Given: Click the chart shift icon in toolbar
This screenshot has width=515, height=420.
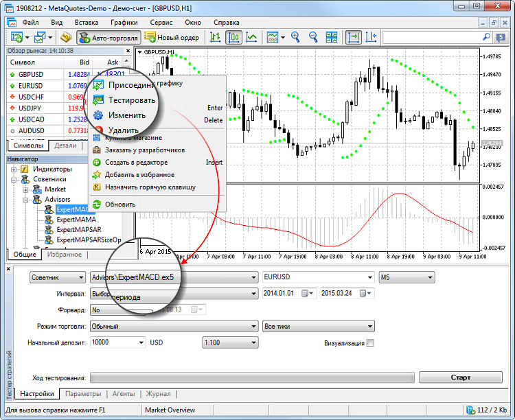Looking at the screenshot, I should pos(372,37).
